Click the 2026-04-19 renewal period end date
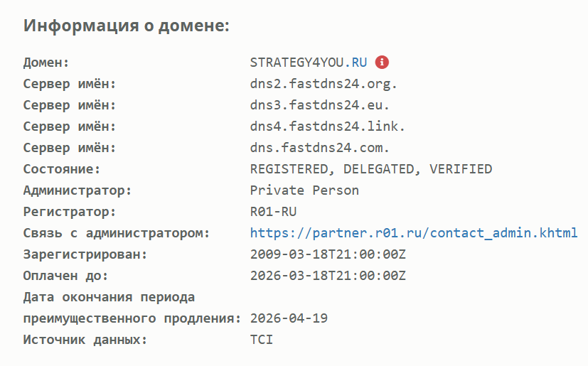The height and width of the screenshot is (366, 588). pos(289,318)
